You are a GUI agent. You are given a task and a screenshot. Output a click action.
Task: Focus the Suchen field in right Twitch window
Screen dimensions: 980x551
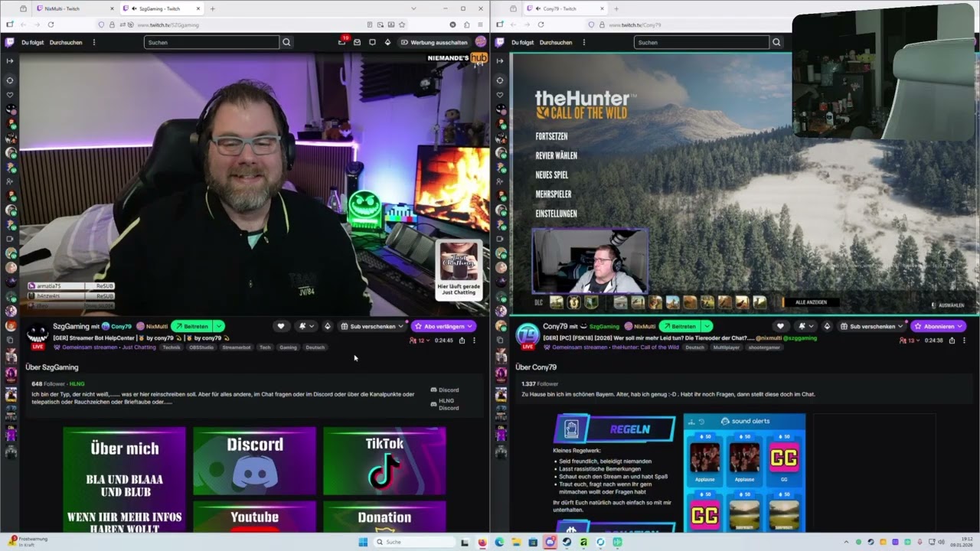702,42
